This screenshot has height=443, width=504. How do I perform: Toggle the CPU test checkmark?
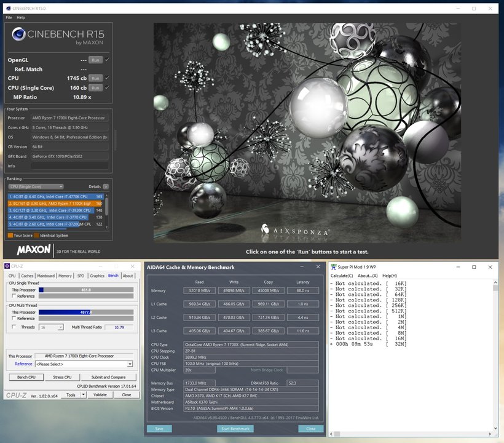(x=107, y=78)
